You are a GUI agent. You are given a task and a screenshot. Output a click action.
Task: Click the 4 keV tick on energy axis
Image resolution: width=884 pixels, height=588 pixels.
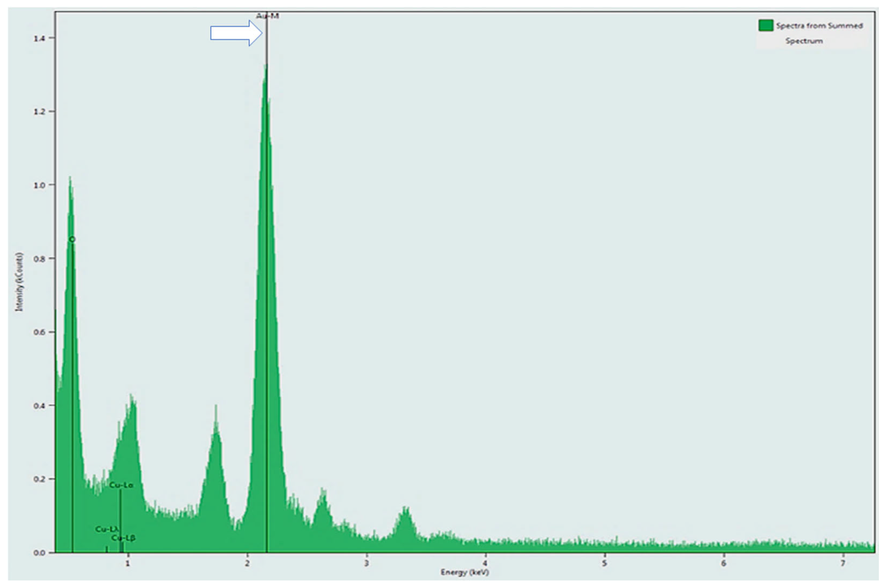485,563
